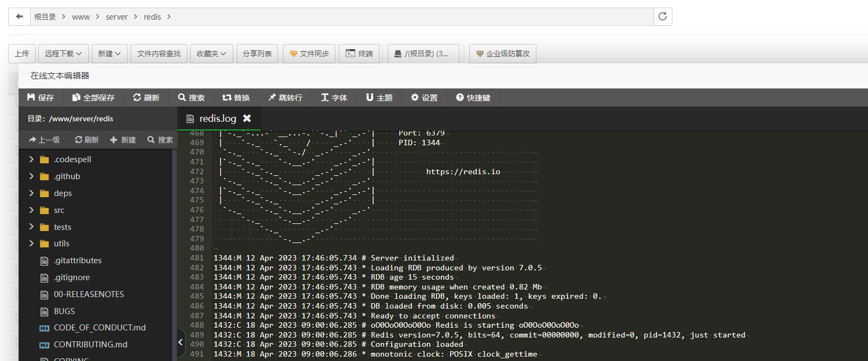Open the .gitattributes file

coord(78,261)
